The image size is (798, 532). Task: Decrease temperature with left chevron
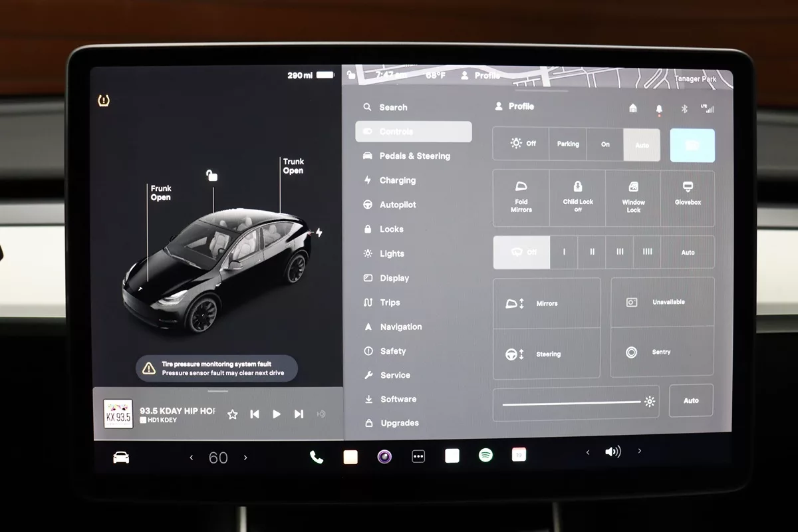click(x=192, y=458)
